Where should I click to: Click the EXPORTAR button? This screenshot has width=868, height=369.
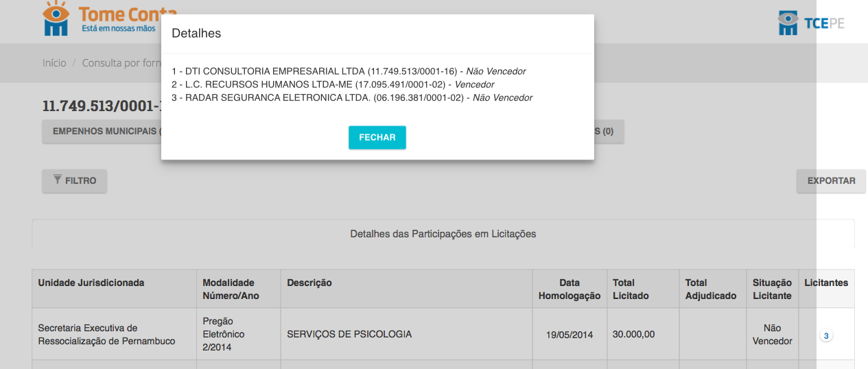click(x=831, y=181)
